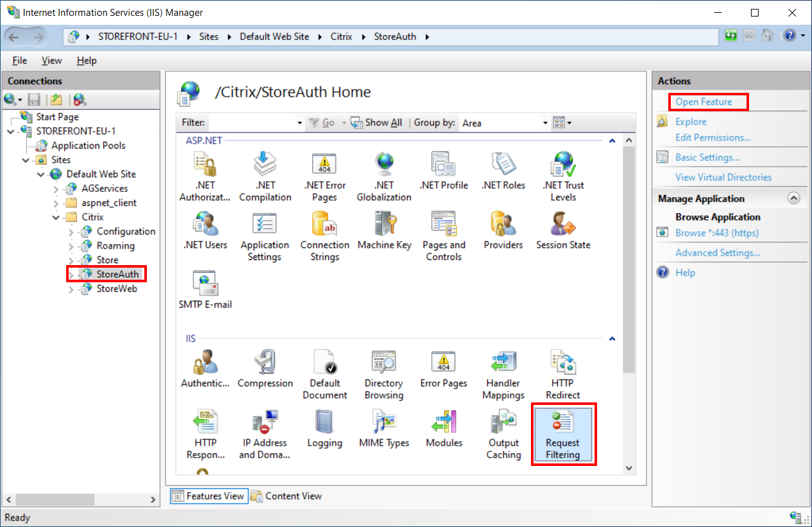Click Show All filter button
Viewport: 812px width, 527px height.
point(377,123)
